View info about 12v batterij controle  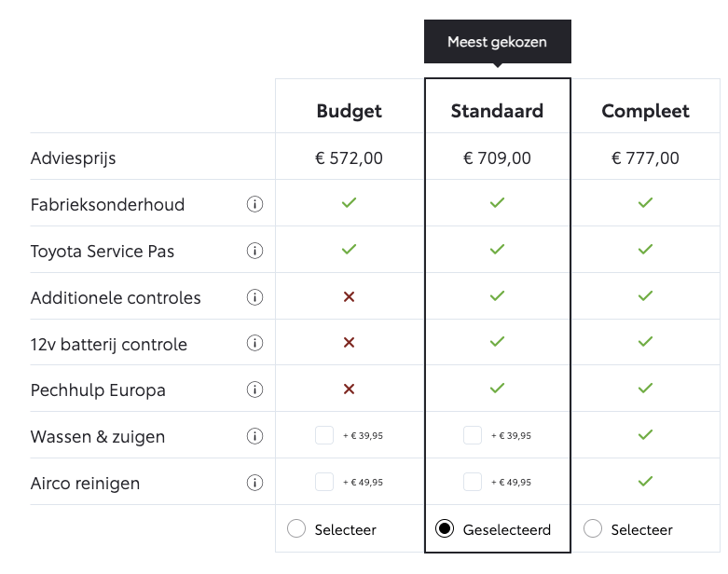coord(254,344)
